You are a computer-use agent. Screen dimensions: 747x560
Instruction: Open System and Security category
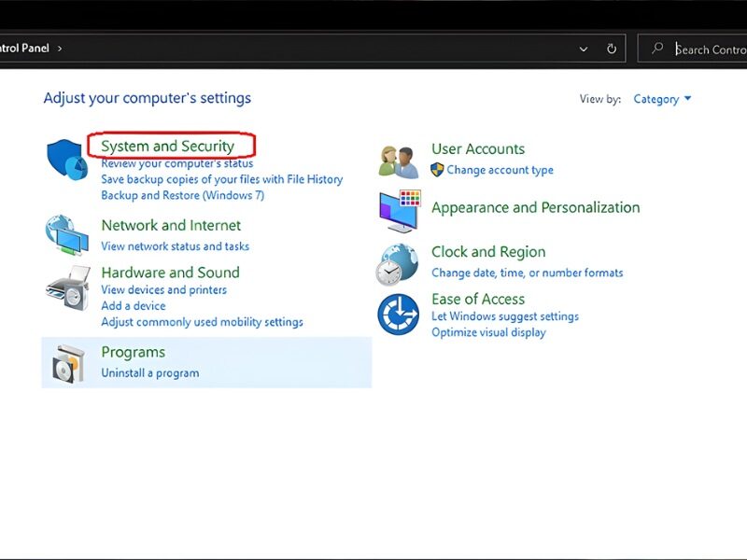(168, 147)
